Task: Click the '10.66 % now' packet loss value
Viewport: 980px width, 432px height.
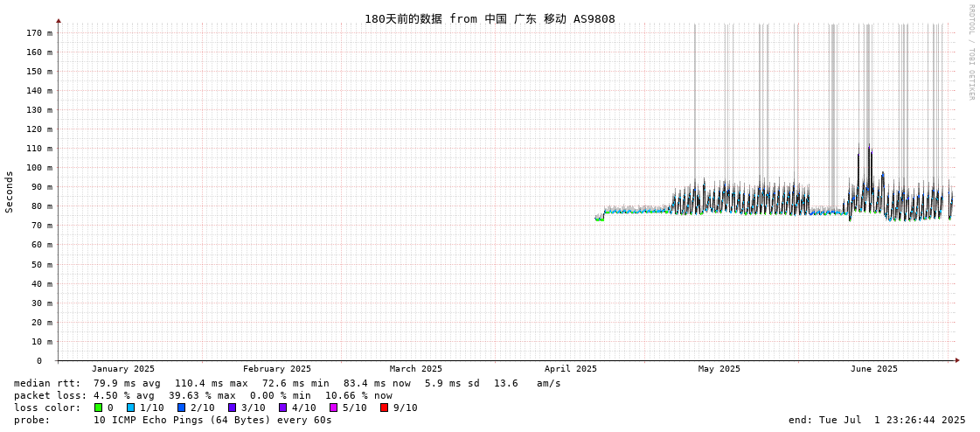Action: pyautogui.click(x=358, y=396)
